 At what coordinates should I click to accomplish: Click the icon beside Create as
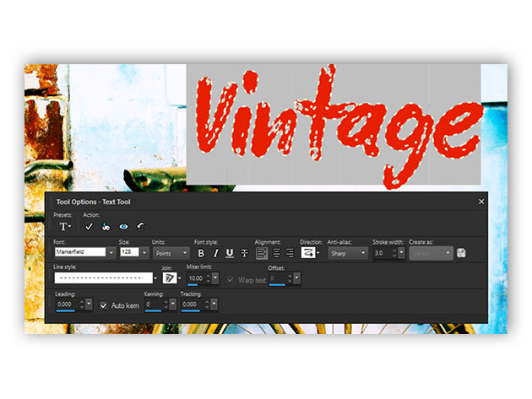pyautogui.click(x=461, y=253)
